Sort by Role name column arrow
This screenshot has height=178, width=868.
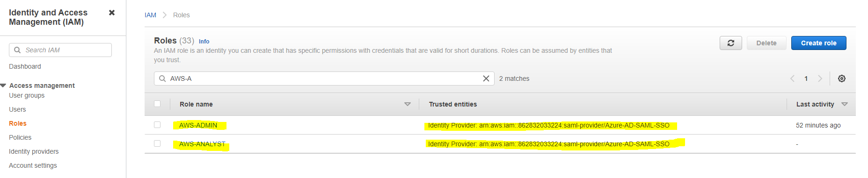[x=407, y=104]
